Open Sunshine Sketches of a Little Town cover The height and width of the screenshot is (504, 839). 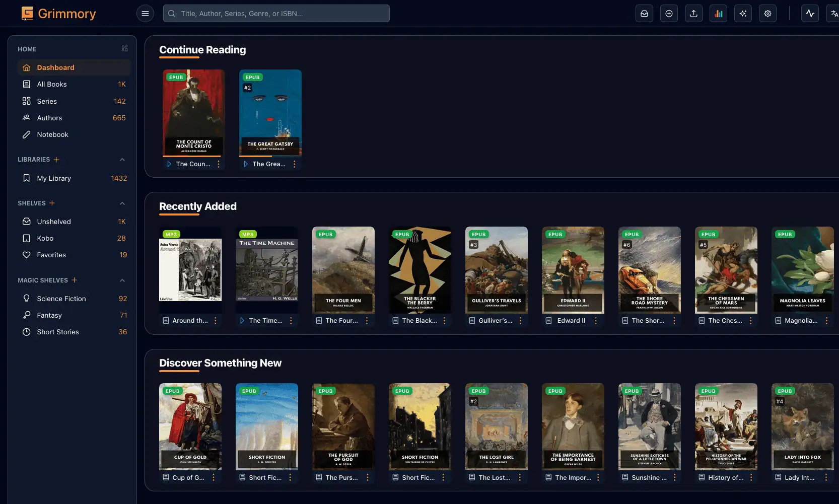tap(650, 426)
